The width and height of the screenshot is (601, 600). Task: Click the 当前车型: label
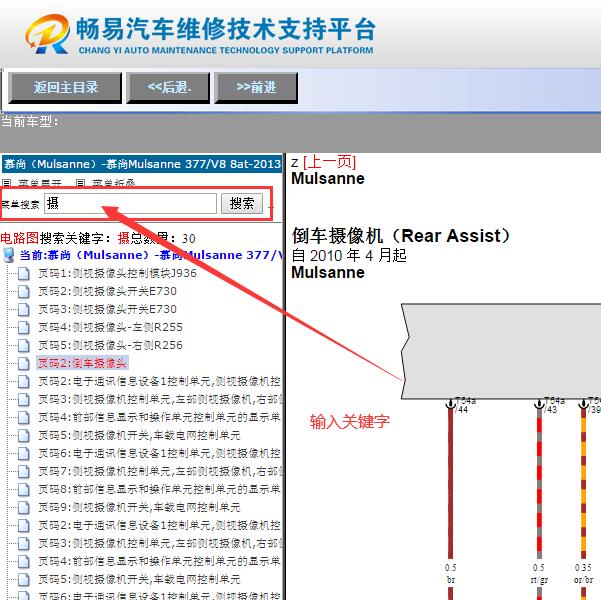tap(30, 122)
